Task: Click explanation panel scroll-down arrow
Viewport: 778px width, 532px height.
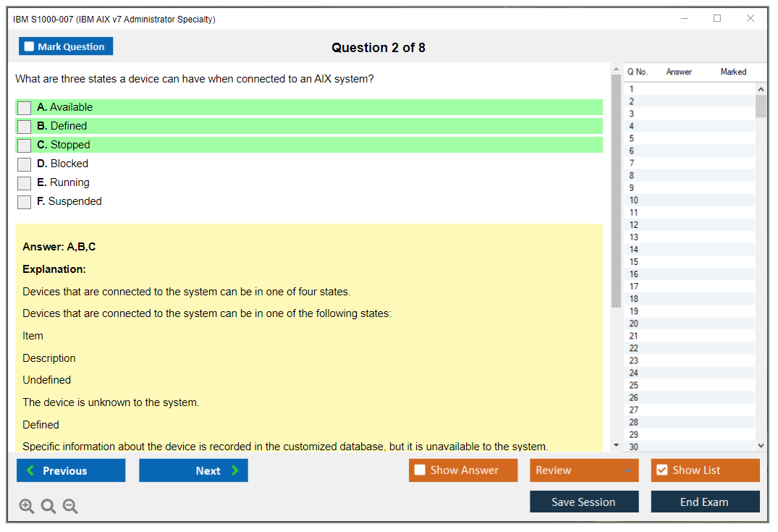Action: 616,445
